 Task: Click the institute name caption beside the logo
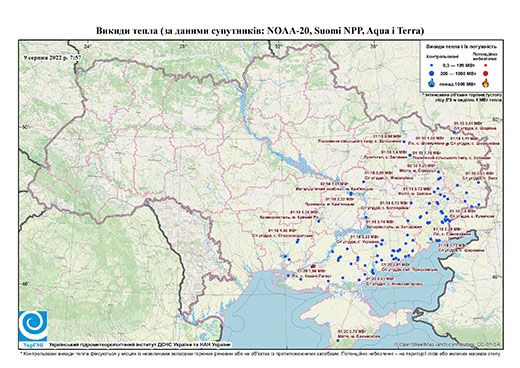pos(139,345)
